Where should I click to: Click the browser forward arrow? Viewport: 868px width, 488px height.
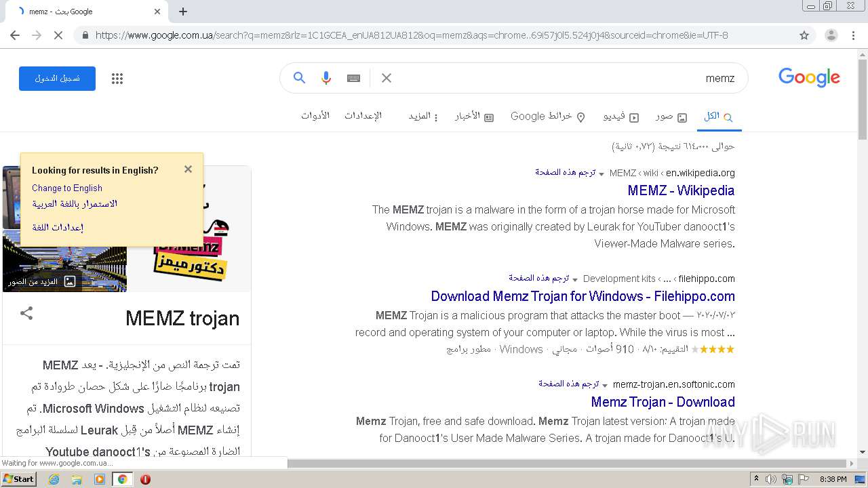(x=37, y=35)
